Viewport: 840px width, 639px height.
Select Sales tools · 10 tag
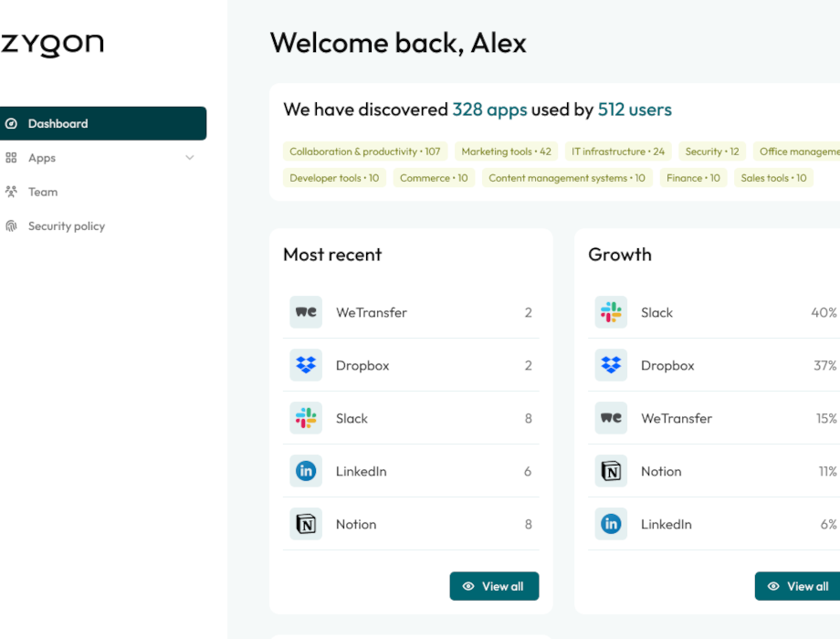click(773, 178)
